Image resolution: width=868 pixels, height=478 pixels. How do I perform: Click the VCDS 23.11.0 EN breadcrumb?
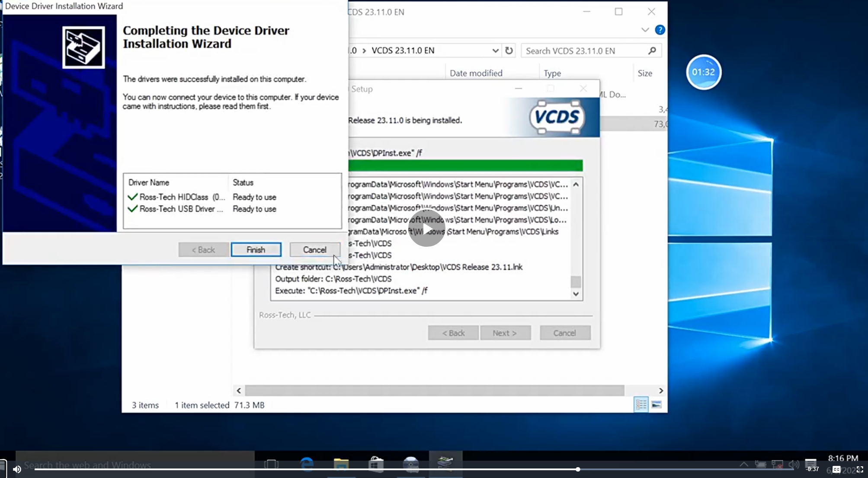(x=403, y=51)
